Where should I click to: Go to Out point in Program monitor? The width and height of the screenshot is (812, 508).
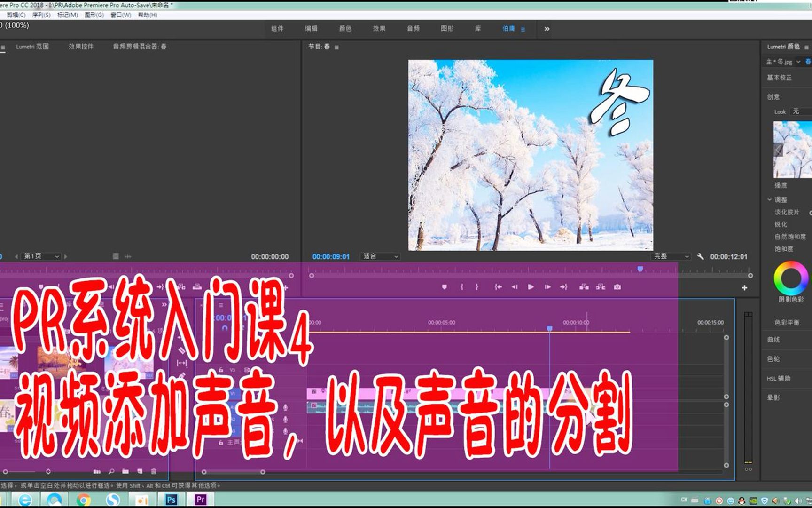coord(564,287)
